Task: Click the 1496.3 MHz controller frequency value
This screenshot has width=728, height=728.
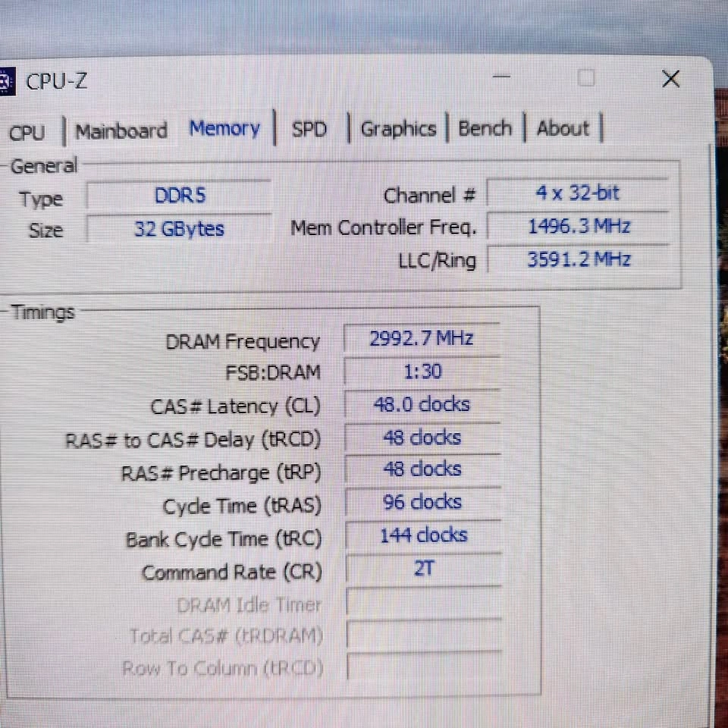Action: (x=578, y=227)
